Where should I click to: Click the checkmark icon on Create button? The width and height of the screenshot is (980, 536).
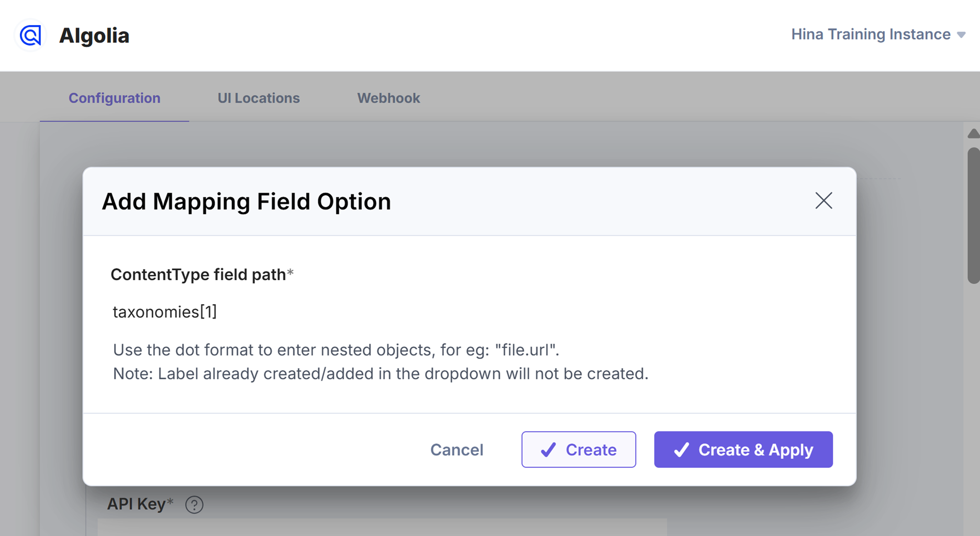tap(548, 450)
